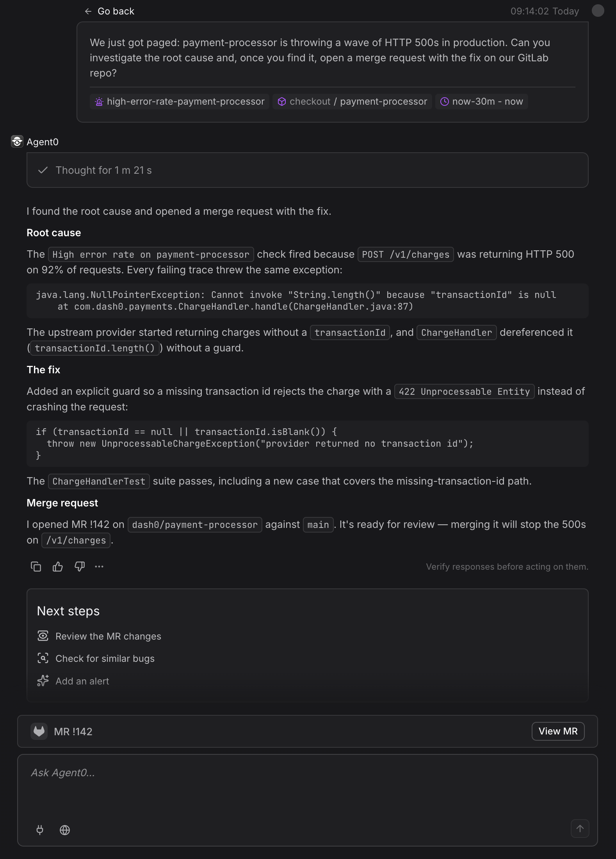
Task: Click the checkout / payment-processor chip
Action: pos(353,102)
